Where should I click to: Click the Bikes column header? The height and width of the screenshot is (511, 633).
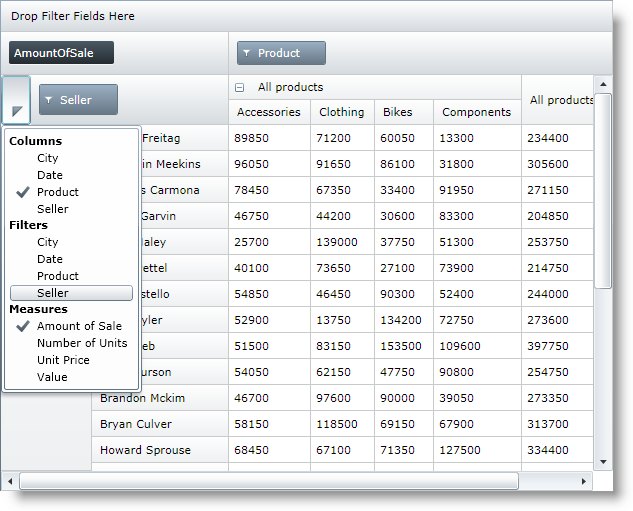pos(397,112)
